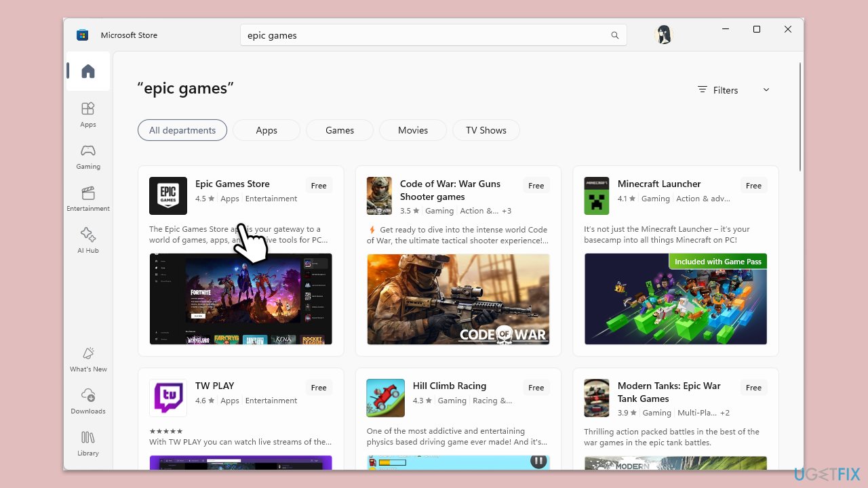Open the Gaming section in the sidebar
Image resolution: width=868 pixels, height=488 pixels.
click(x=87, y=156)
